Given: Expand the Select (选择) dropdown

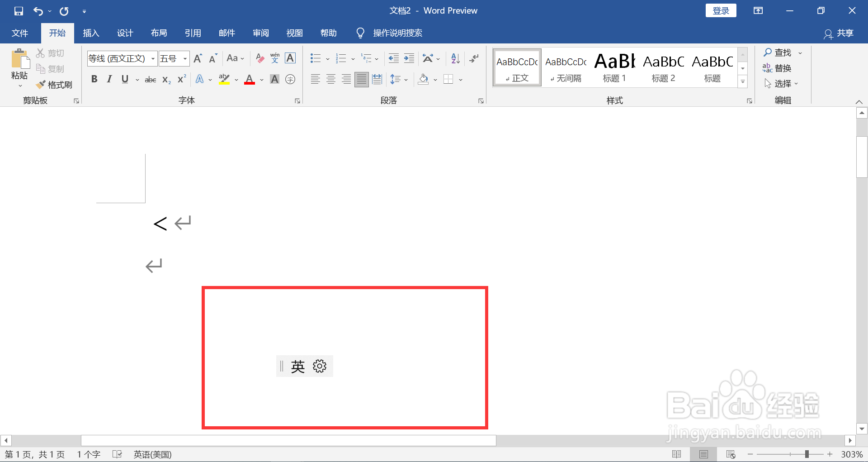Looking at the screenshot, I should (x=781, y=84).
